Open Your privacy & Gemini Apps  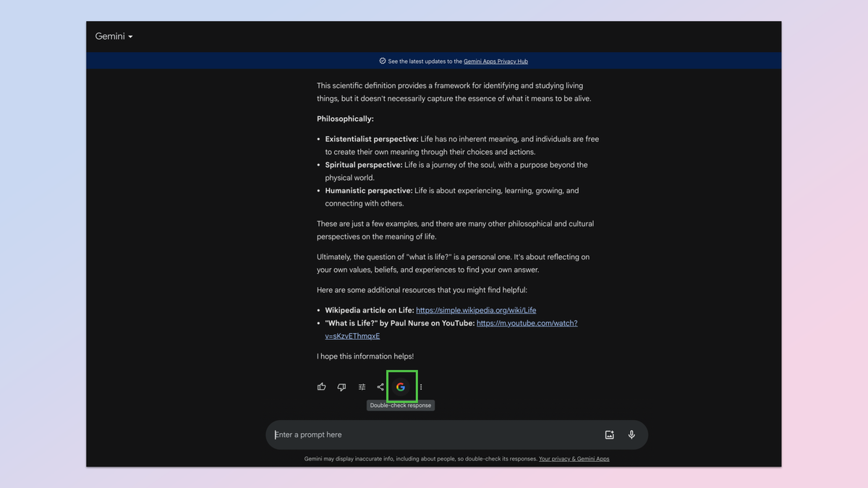[574, 458]
